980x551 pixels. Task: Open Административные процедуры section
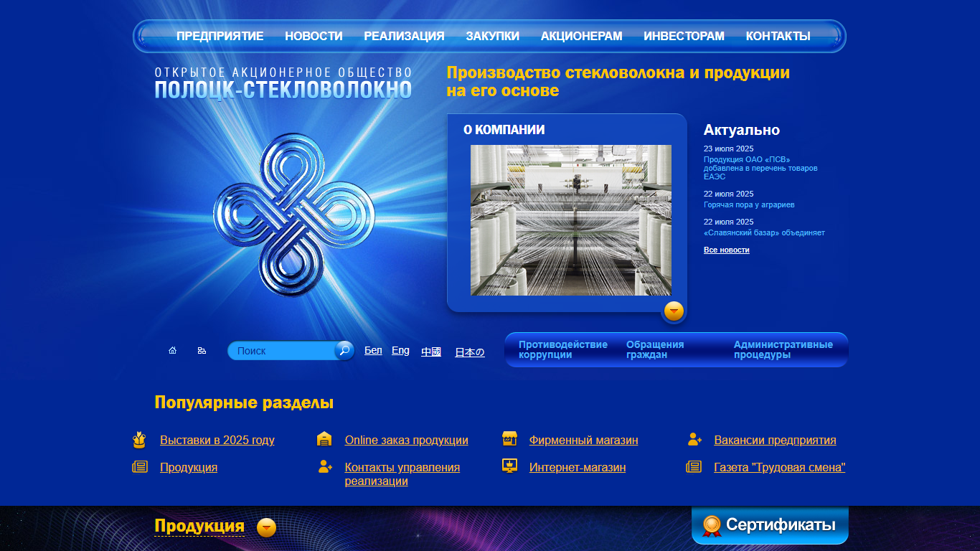tap(783, 349)
